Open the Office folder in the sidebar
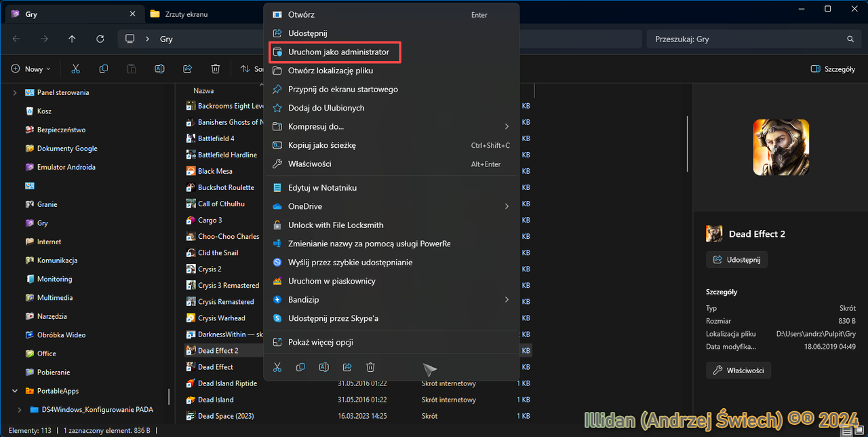 (40, 354)
